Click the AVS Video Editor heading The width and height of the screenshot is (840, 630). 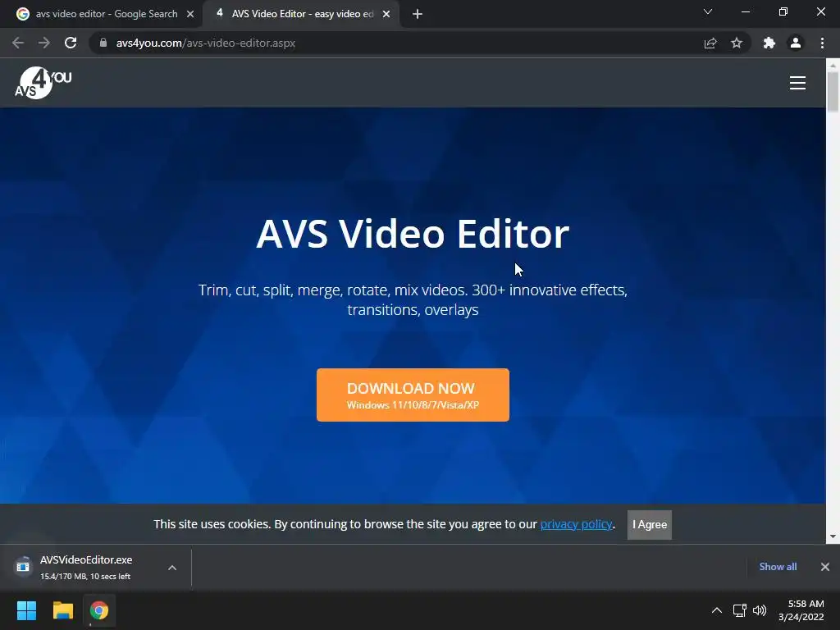pos(413,234)
